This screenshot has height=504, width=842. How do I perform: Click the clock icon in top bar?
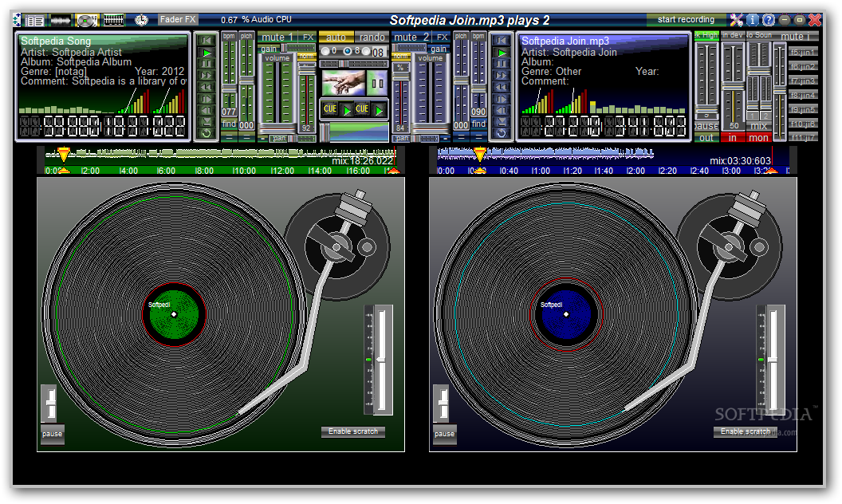coord(141,20)
